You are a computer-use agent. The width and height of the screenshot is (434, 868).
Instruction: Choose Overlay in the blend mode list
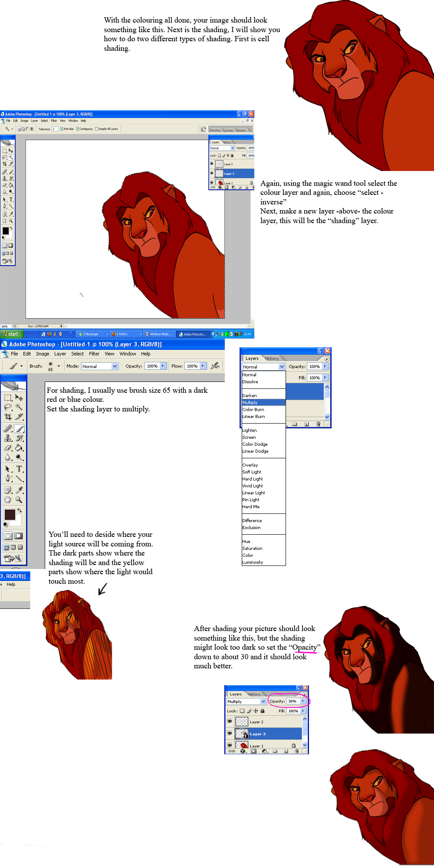pos(250,465)
